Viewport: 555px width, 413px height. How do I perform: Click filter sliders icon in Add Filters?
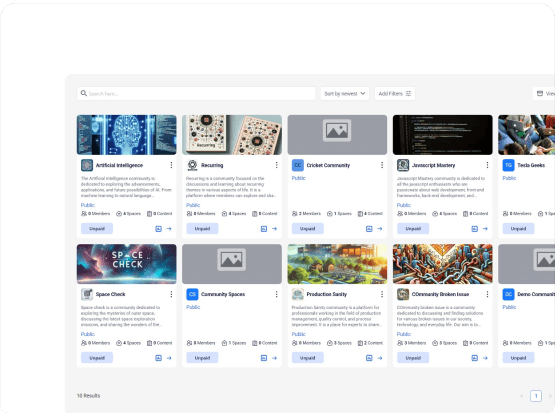click(x=408, y=93)
